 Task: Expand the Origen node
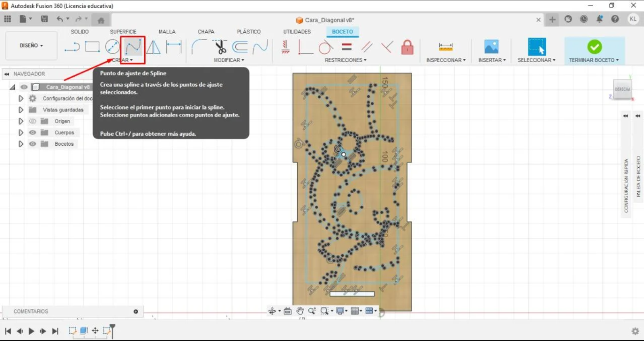[x=21, y=121]
